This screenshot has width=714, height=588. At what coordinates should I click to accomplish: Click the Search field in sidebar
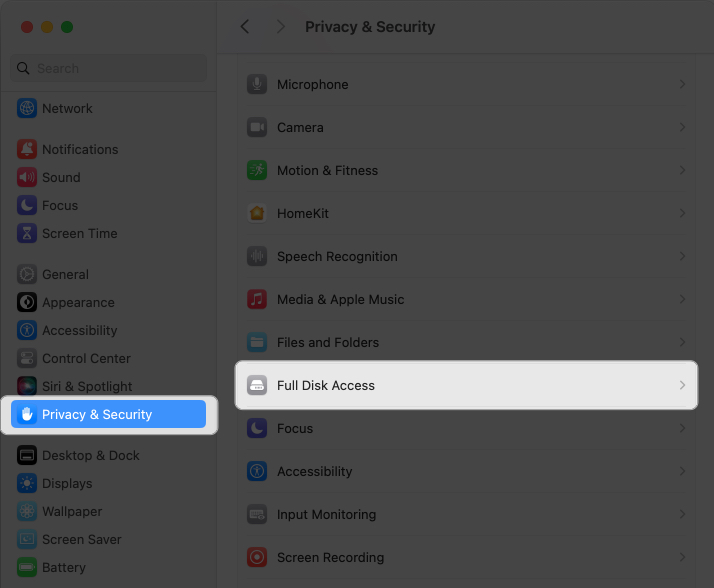(x=108, y=68)
